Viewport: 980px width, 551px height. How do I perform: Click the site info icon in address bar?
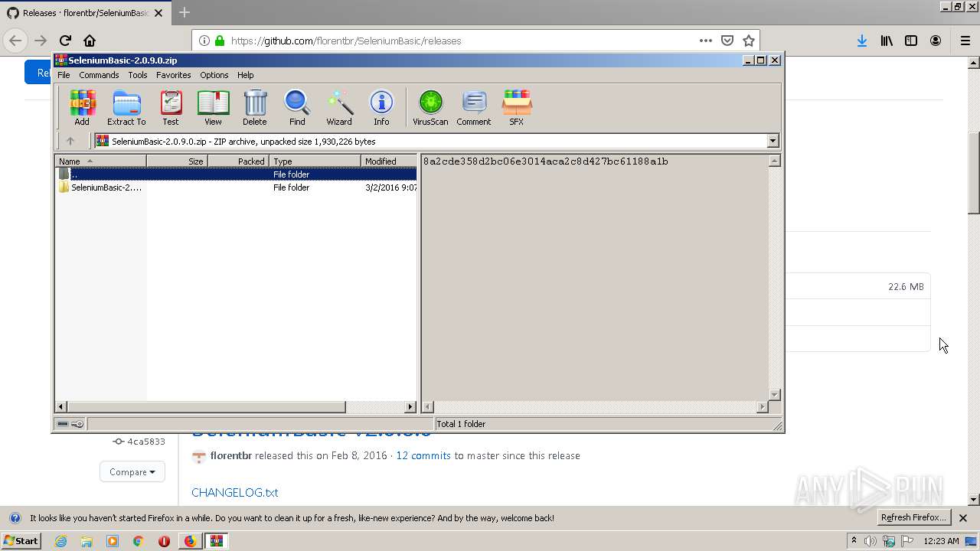204,41
